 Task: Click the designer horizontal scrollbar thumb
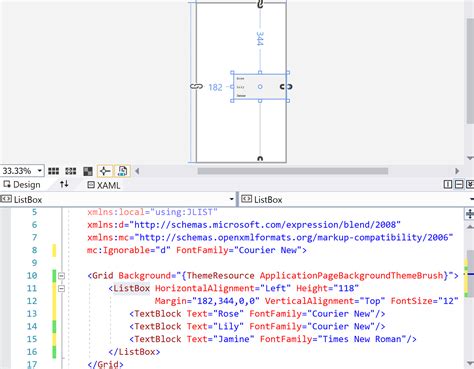click(x=293, y=171)
